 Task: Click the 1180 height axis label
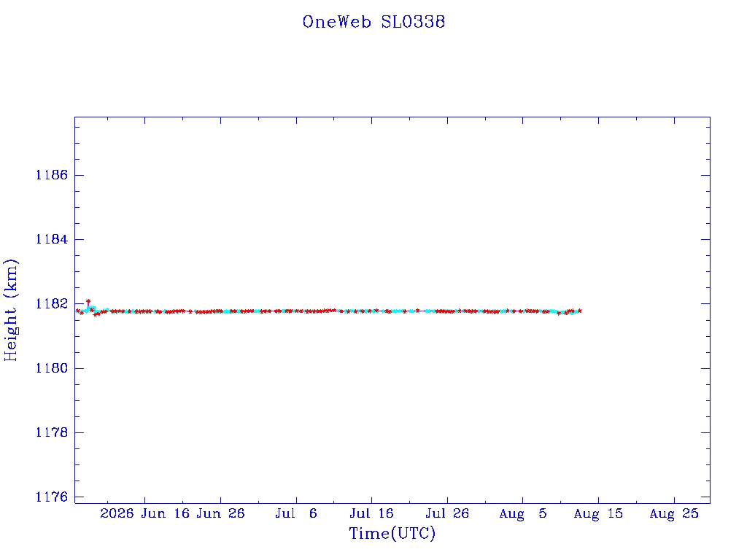(52, 368)
